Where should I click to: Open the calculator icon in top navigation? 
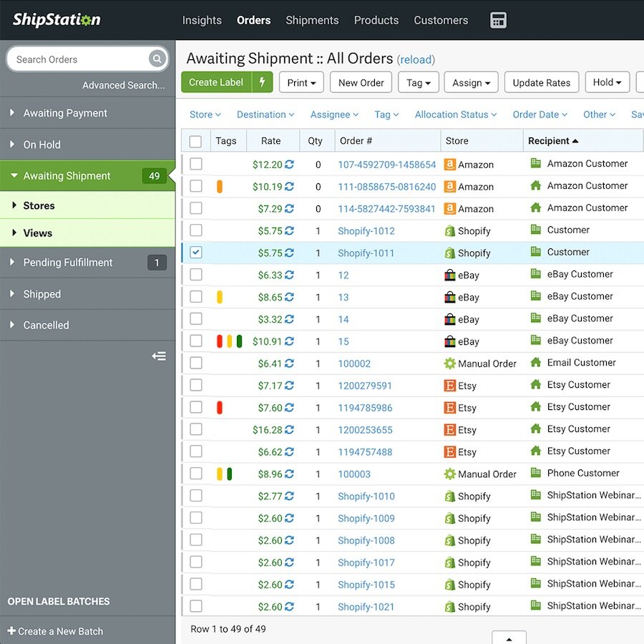tap(498, 20)
